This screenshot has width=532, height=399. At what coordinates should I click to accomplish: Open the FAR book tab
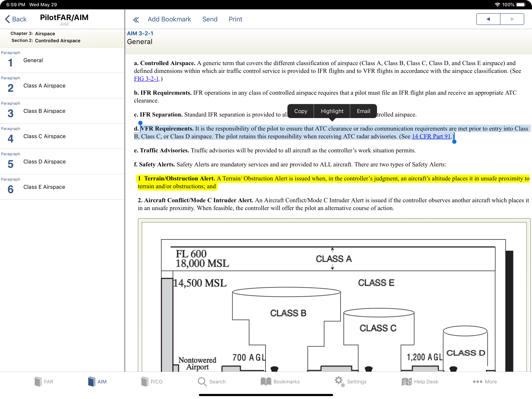tap(44, 381)
